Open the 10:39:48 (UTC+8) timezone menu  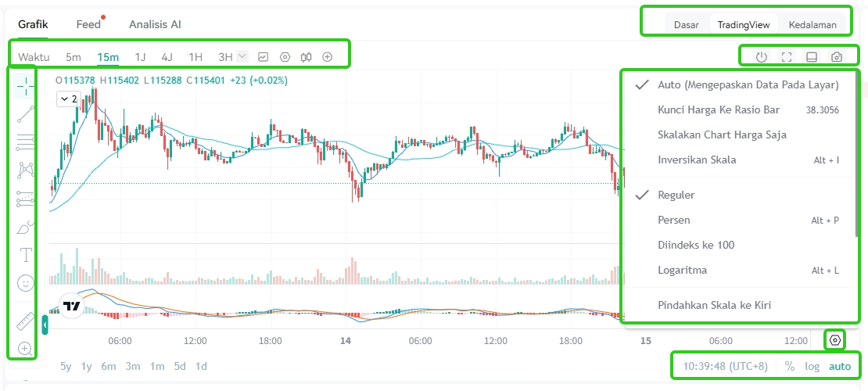pyautogui.click(x=725, y=366)
